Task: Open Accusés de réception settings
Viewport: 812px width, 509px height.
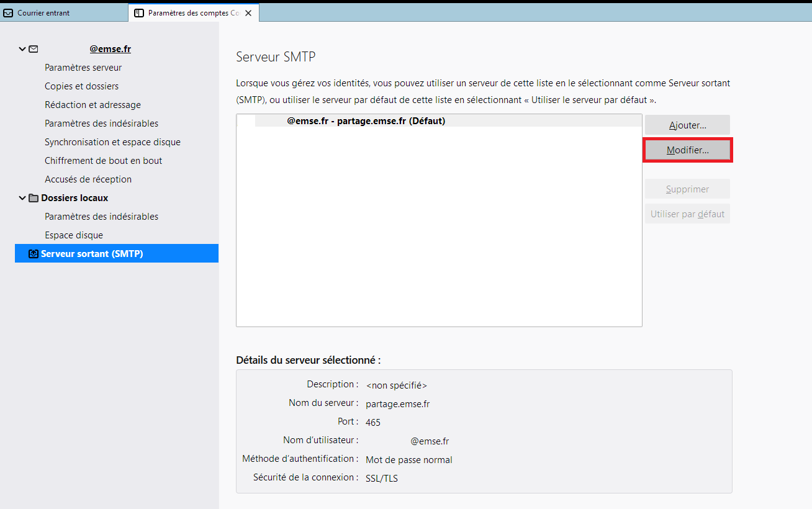Action: point(88,179)
